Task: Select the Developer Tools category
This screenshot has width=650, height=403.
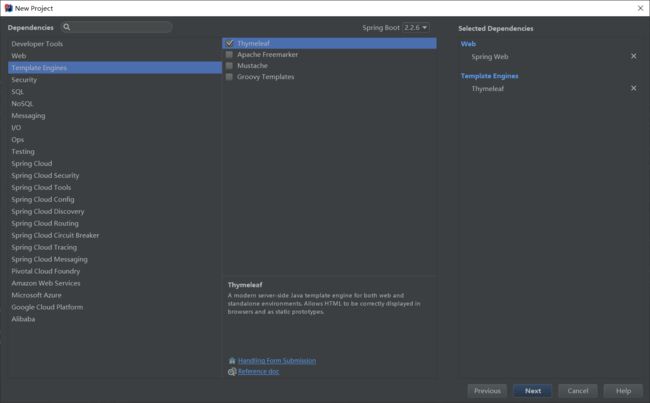Action: pos(37,44)
